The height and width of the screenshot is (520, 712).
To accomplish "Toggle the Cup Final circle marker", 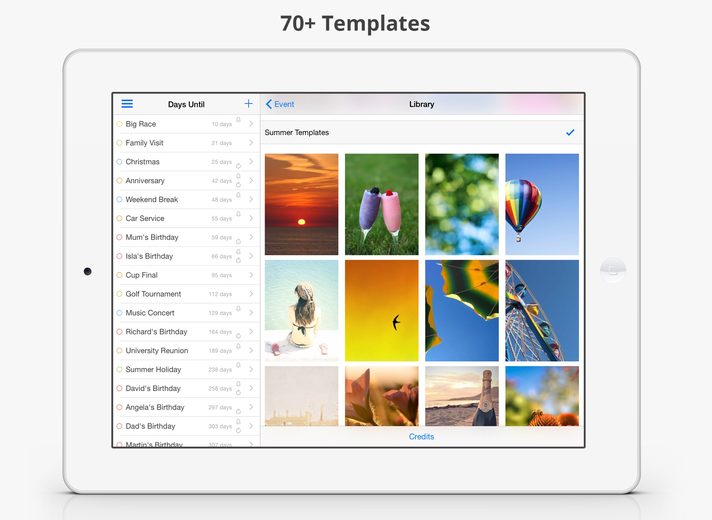I will (x=119, y=275).
